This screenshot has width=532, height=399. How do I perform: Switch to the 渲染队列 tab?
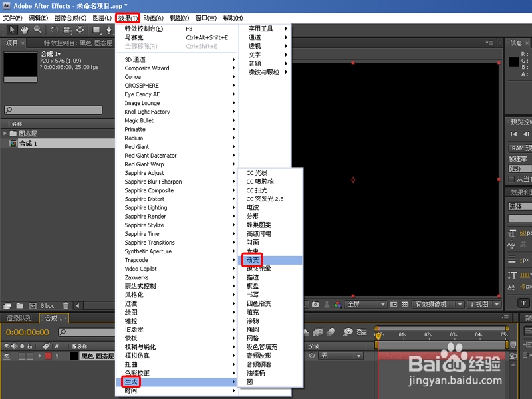pyautogui.click(x=19, y=318)
